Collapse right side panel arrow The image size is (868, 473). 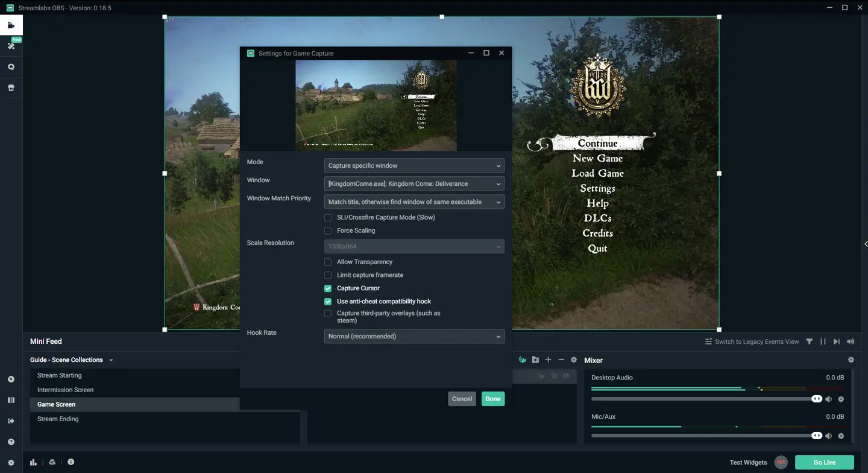pos(866,244)
